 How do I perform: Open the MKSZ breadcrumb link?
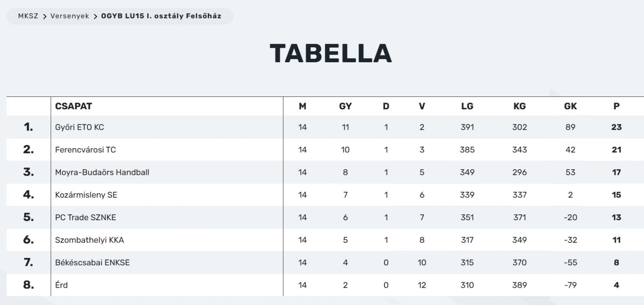(x=28, y=16)
